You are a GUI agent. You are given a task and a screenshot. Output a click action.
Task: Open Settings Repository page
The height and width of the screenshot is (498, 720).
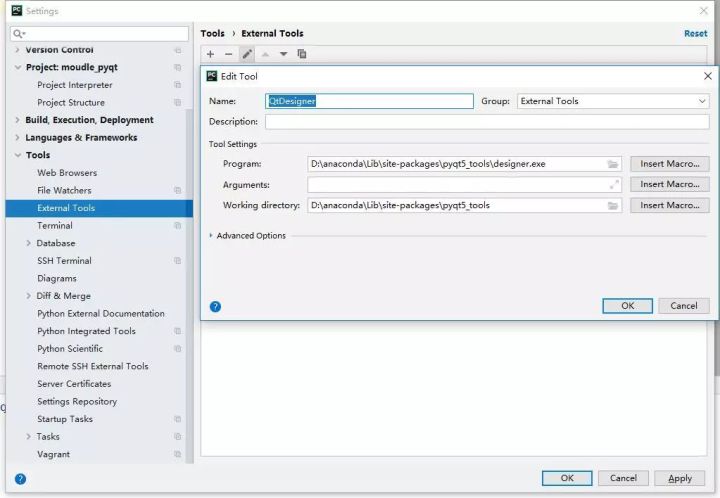click(x=77, y=402)
